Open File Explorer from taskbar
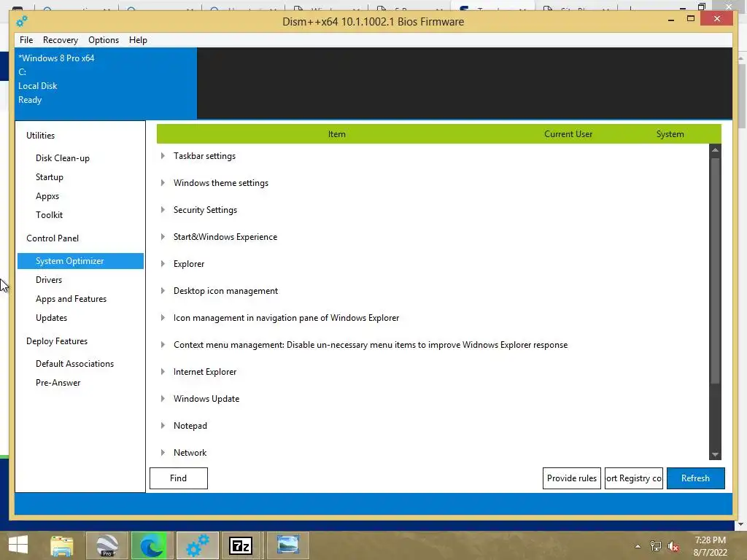The height and width of the screenshot is (560, 747). tap(62, 545)
